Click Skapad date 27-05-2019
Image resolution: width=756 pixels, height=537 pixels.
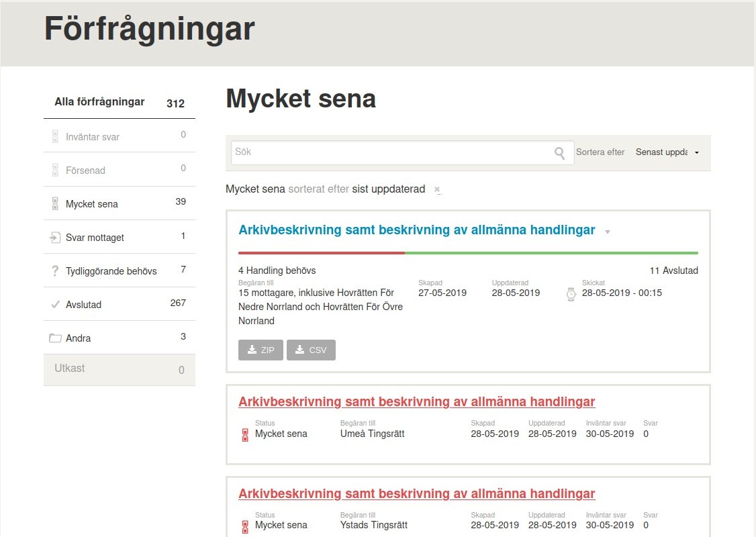pyautogui.click(x=442, y=293)
